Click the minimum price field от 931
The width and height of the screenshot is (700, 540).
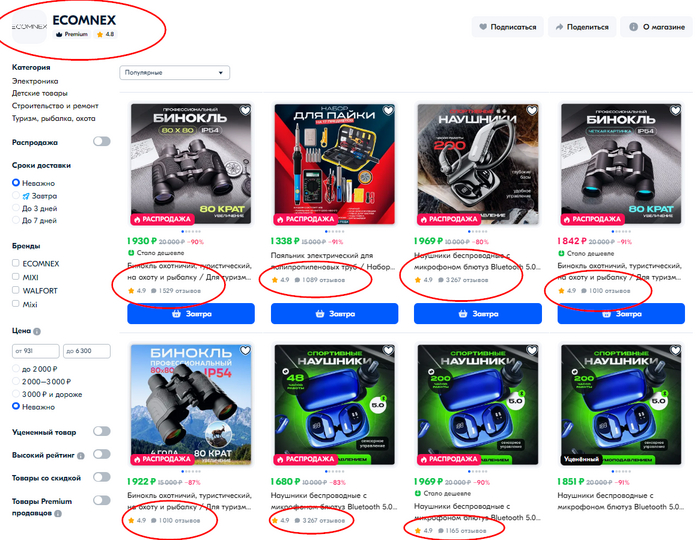tap(36, 351)
